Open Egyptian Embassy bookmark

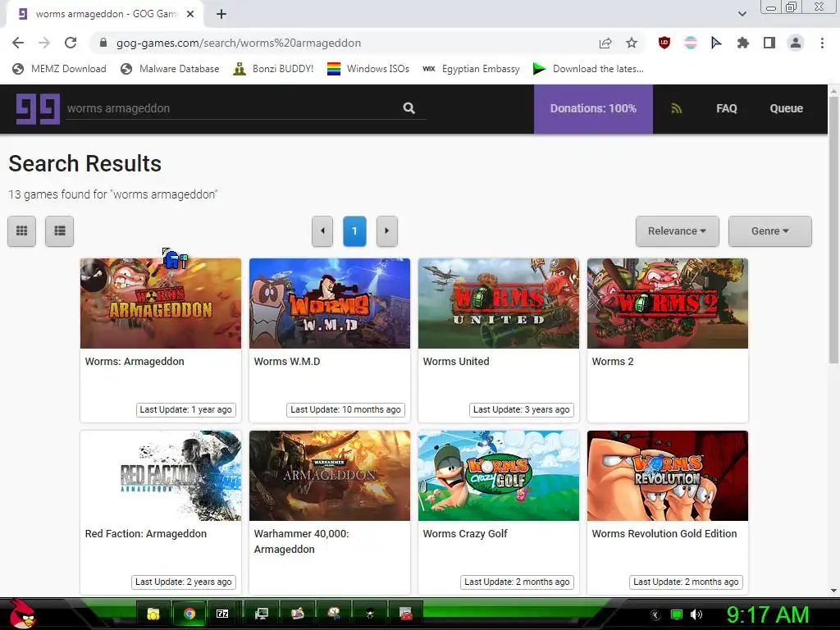pyautogui.click(x=471, y=69)
